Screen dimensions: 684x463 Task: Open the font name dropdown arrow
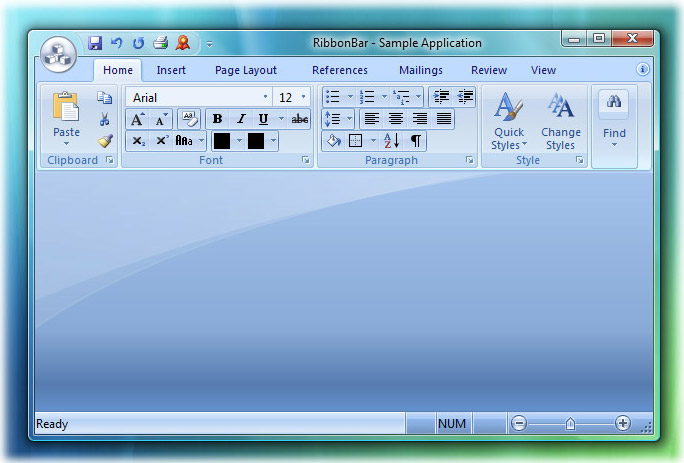(x=265, y=97)
